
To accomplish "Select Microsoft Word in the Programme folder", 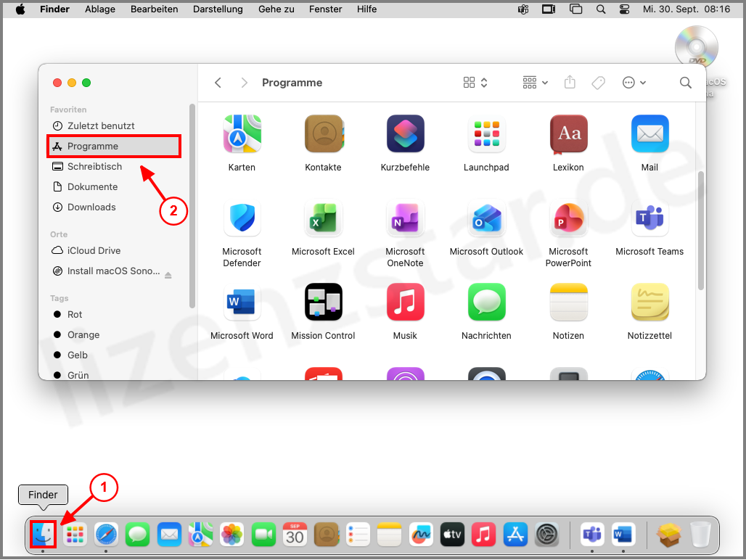I will pos(242,302).
